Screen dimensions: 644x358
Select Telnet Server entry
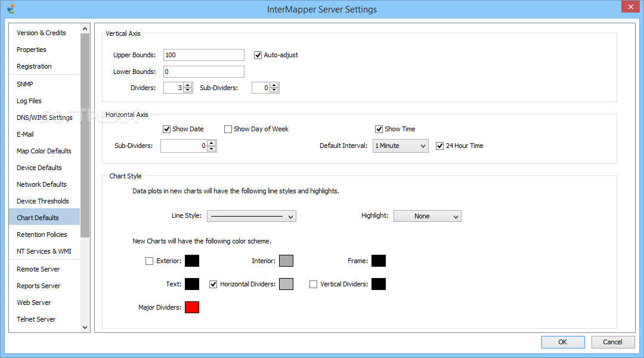click(36, 319)
